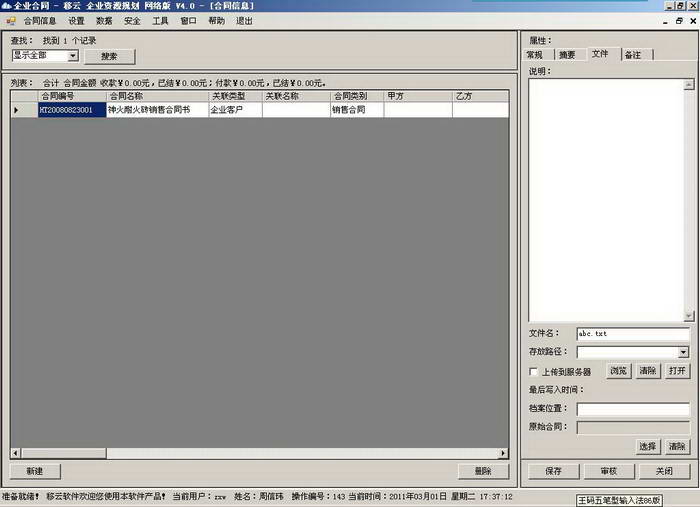This screenshot has height=507, width=700.
Task: Click the 新建 button
Action: tap(35, 471)
